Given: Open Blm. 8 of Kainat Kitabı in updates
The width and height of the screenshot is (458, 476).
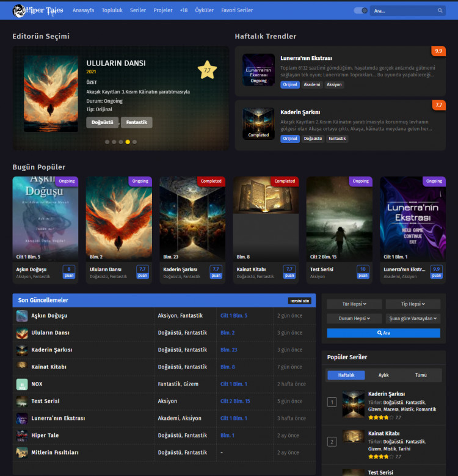Looking at the screenshot, I should (x=228, y=367).
